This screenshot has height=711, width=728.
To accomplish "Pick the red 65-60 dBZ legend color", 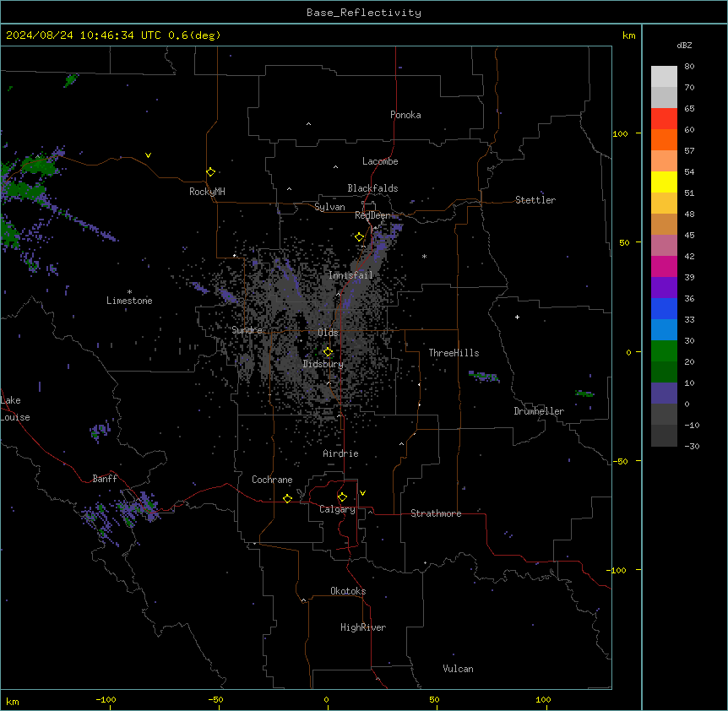I will pyautogui.click(x=664, y=118).
